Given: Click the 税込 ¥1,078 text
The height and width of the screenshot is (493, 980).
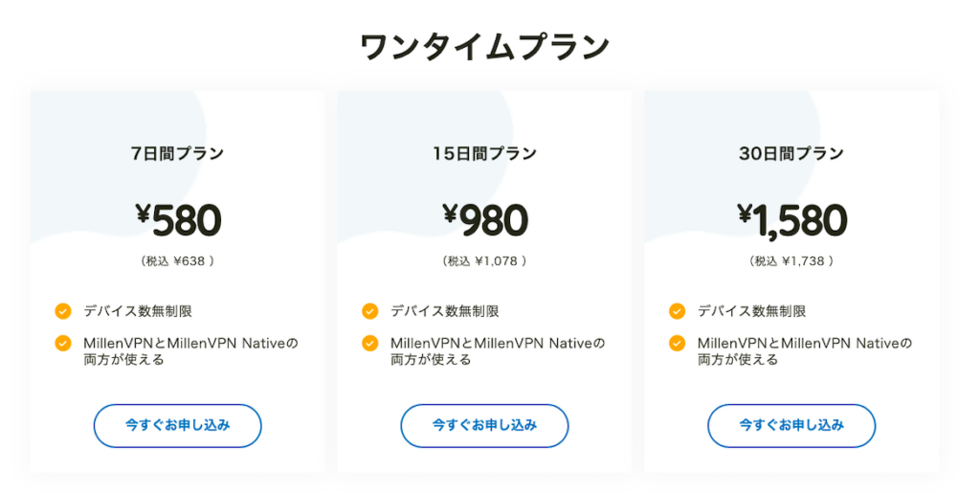Looking at the screenshot, I should pos(484,260).
